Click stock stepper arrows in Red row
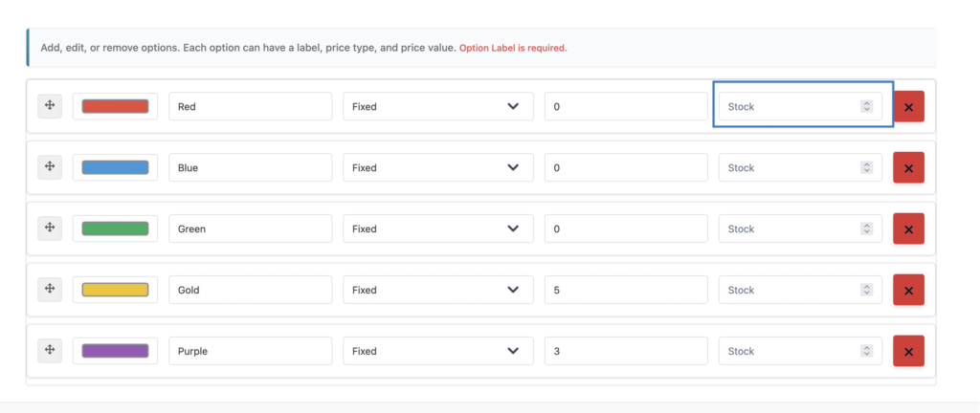The width and height of the screenshot is (980, 413). click(x=866, y=107)
